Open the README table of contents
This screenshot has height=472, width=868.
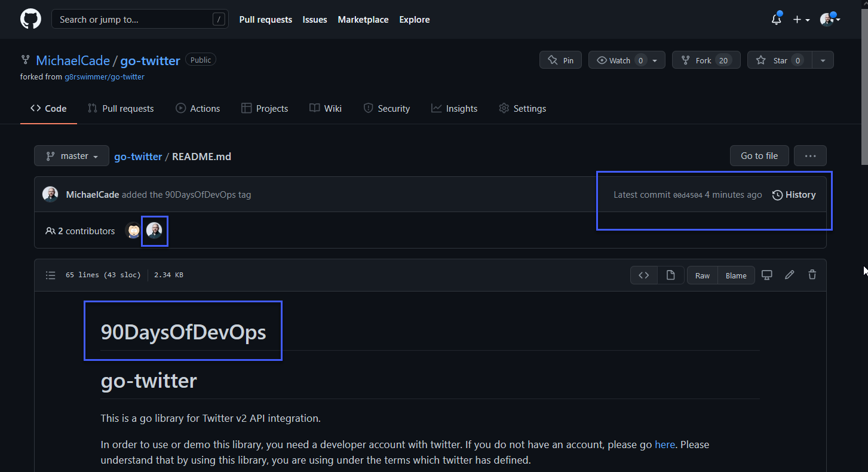[51, 275]
